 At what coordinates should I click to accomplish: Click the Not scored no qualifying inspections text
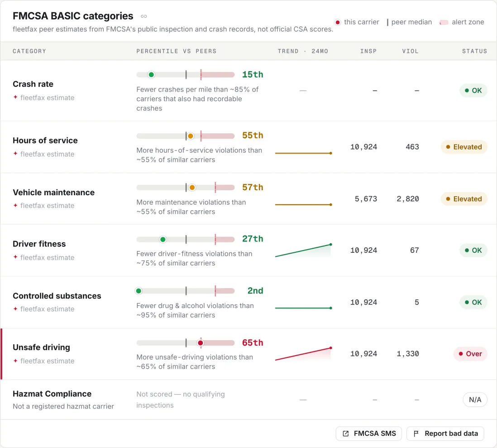pyautogui.click(x=180, y=400)
